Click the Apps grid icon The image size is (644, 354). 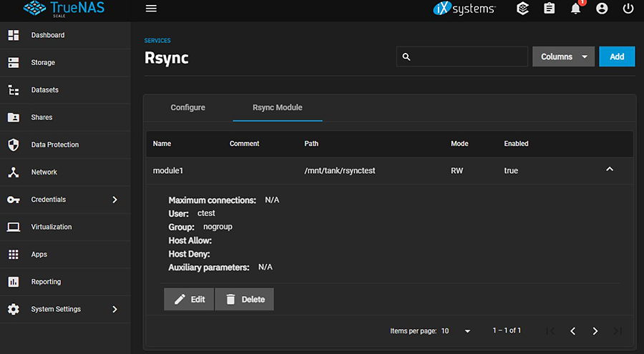14,254
